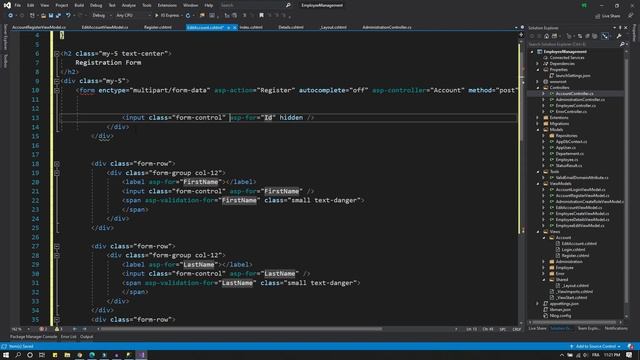Click Live Share icon at top right
640x360 pixels.
coord(608,16)
